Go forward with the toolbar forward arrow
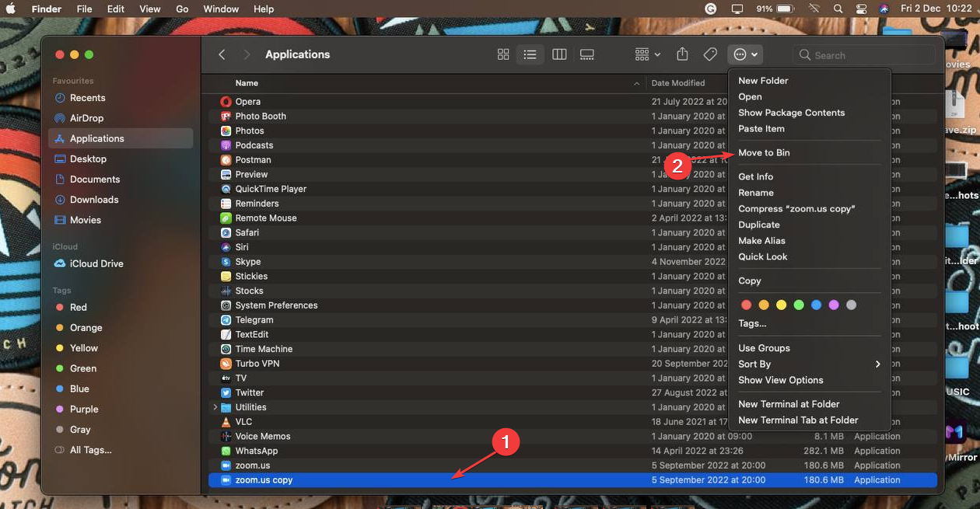 tap(247, 54)
